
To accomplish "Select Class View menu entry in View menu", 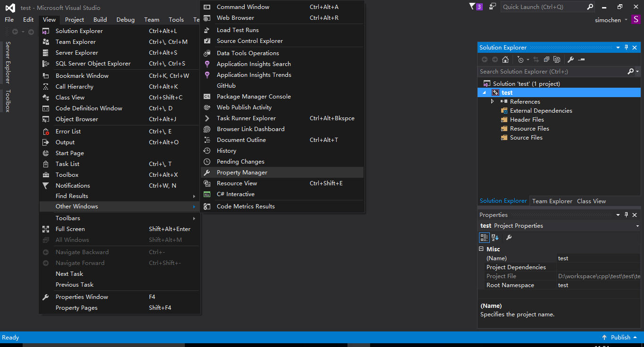I will coord(120,98).
